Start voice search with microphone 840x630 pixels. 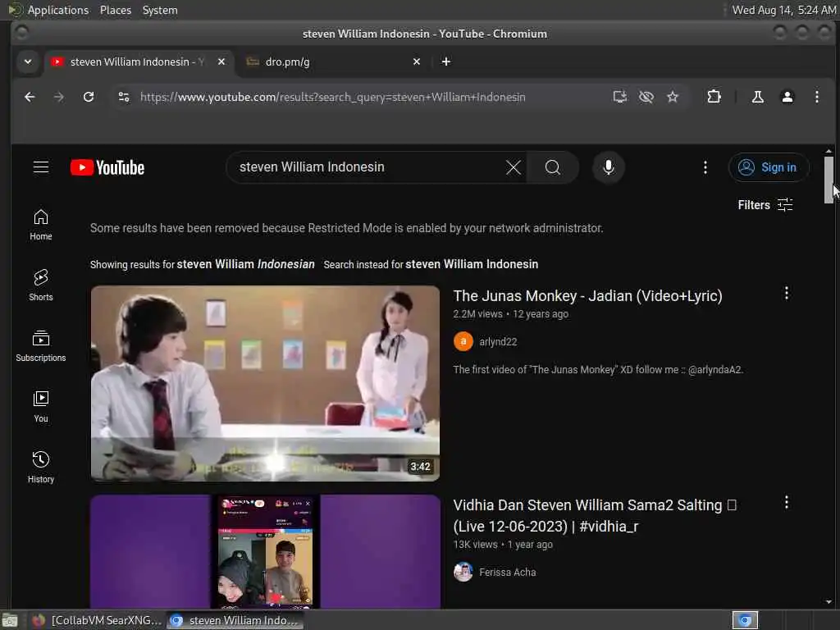tap(608, 167)
